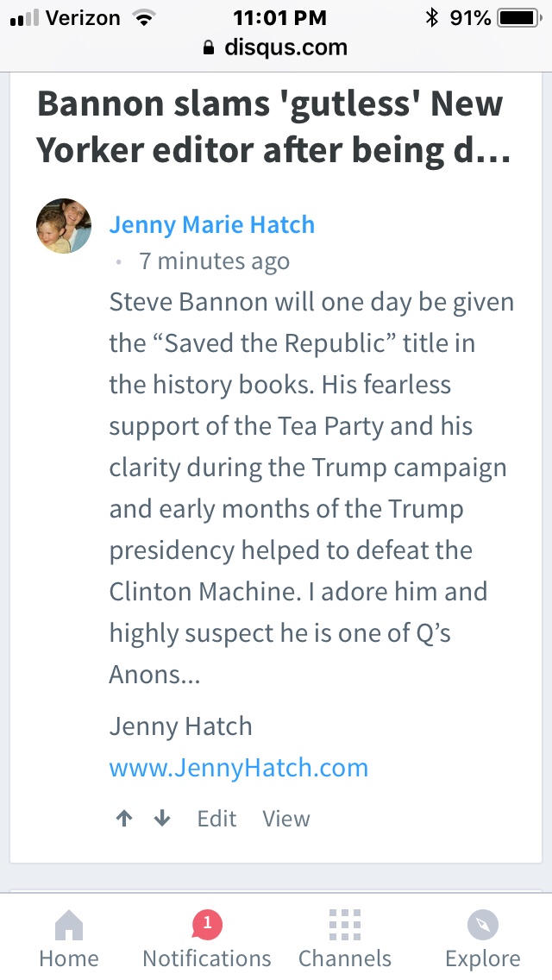The height and width of the screenshot is (980, 552).
Task: View the comment in its thread
Action: (286, 819)
